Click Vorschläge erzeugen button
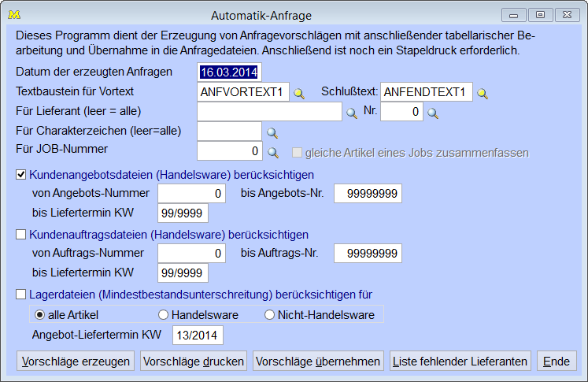 click(x=76, y=361)
